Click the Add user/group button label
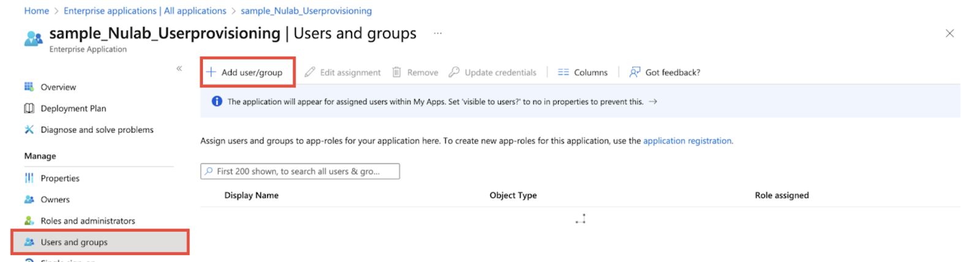 [252, 72]
